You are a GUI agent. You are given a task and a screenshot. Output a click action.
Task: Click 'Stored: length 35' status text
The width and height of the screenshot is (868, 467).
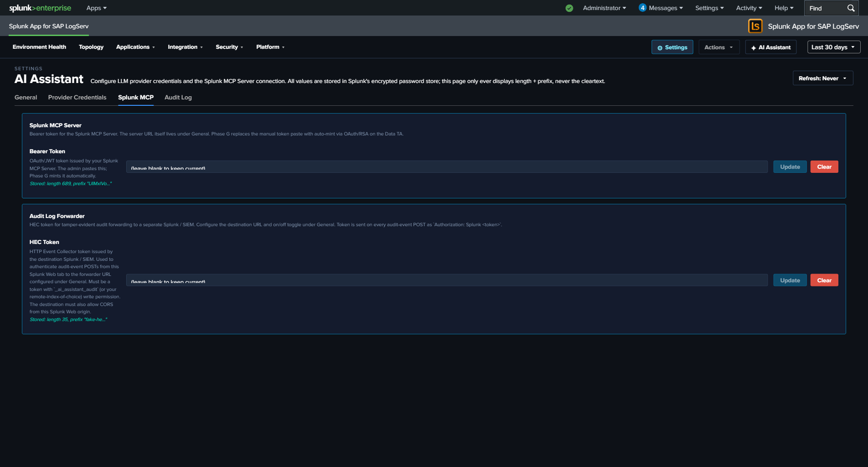tap(68, 320)
